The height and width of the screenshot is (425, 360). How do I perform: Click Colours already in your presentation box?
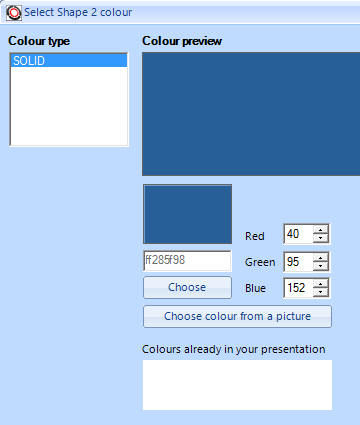tap(237, 385)
